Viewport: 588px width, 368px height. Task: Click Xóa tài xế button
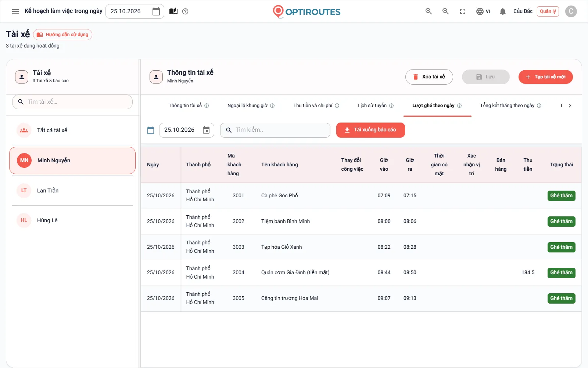[x=429, y=77]
